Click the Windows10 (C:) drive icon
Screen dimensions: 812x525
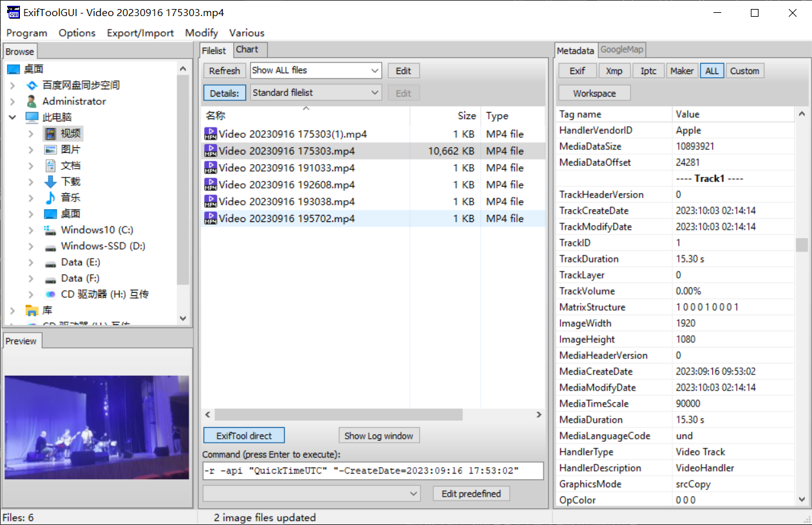tap(50, 230)
